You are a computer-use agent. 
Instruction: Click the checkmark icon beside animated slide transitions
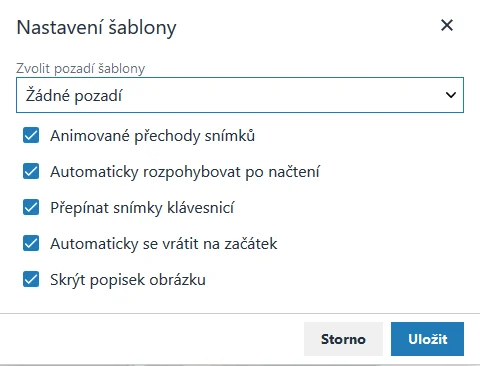coord(31,136)
